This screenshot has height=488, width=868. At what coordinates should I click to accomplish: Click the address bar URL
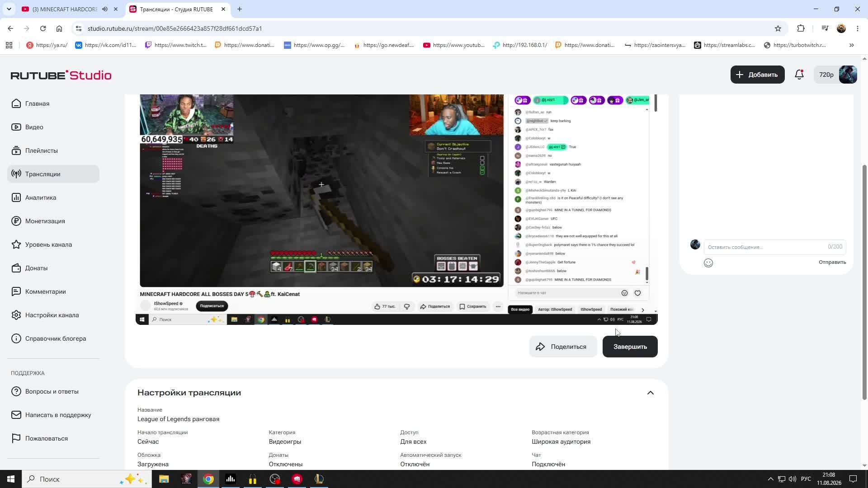[x=175, y=28]
